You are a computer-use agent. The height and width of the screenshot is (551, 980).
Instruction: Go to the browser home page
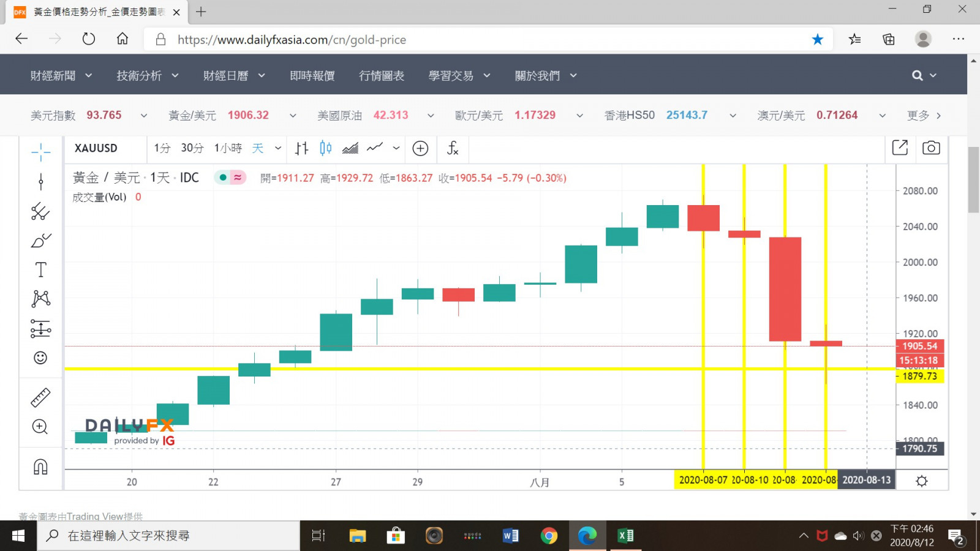pyautogui.click(x=123, y=39)
